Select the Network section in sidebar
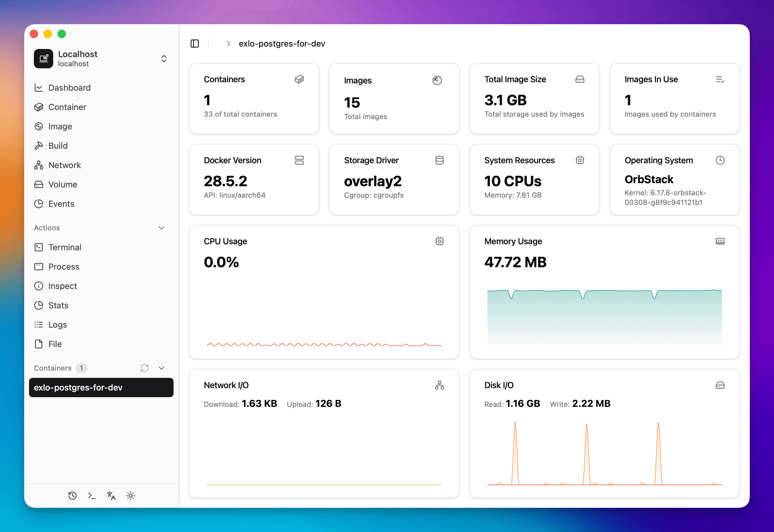Viewport: 774px width, 532px height. click(64, 165)
